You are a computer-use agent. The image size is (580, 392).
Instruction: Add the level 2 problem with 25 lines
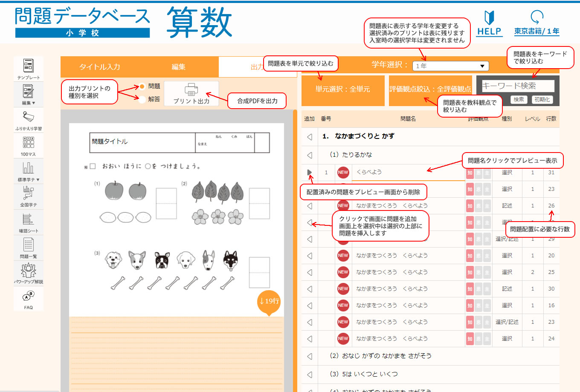click(310, 272)
